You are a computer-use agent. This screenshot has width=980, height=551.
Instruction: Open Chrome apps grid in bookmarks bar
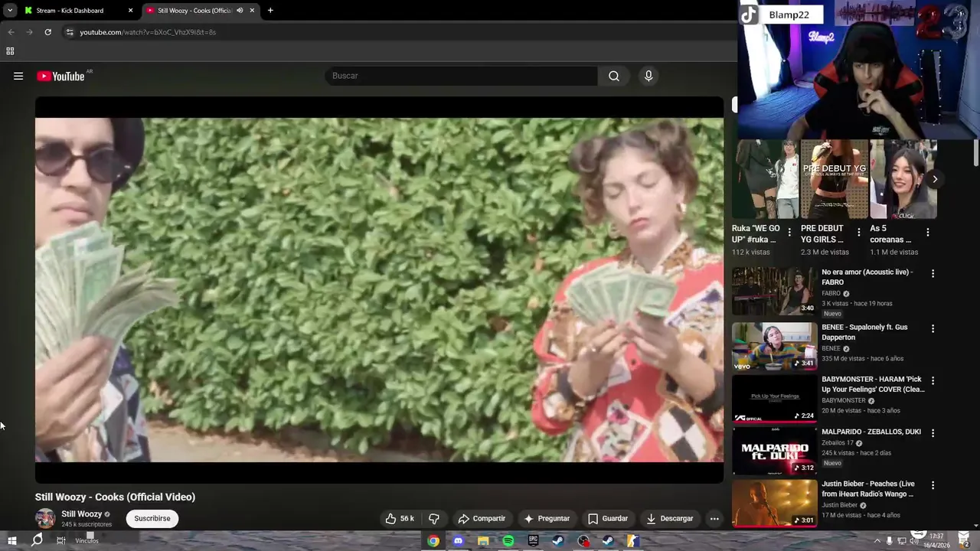point(10,51)
